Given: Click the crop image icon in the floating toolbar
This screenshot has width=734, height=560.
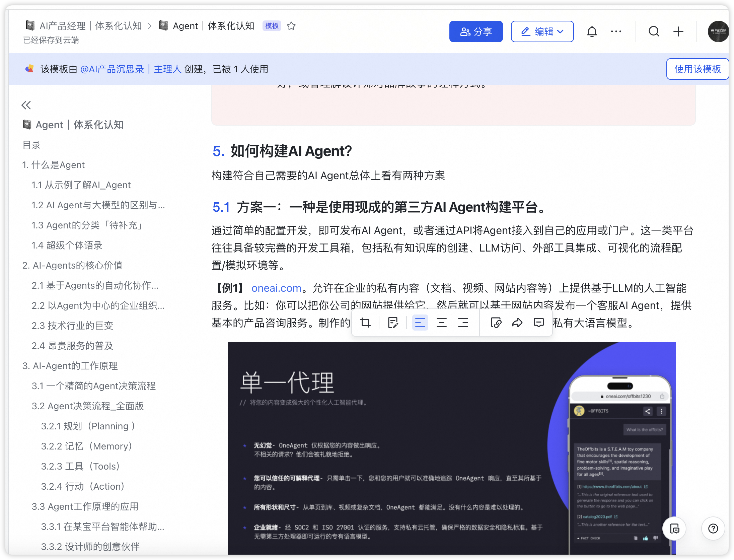Looking at the screenshot, I should pyautogui.click(x=365, y=323).
